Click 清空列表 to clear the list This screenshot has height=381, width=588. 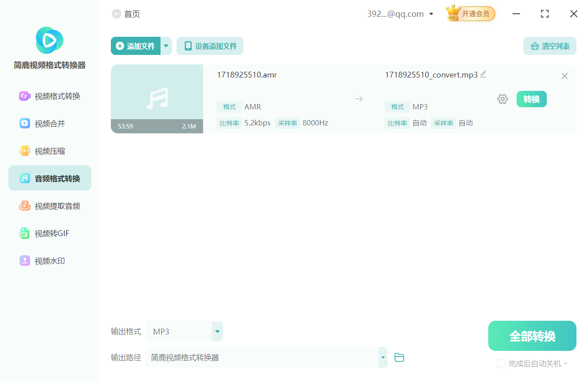549,46
